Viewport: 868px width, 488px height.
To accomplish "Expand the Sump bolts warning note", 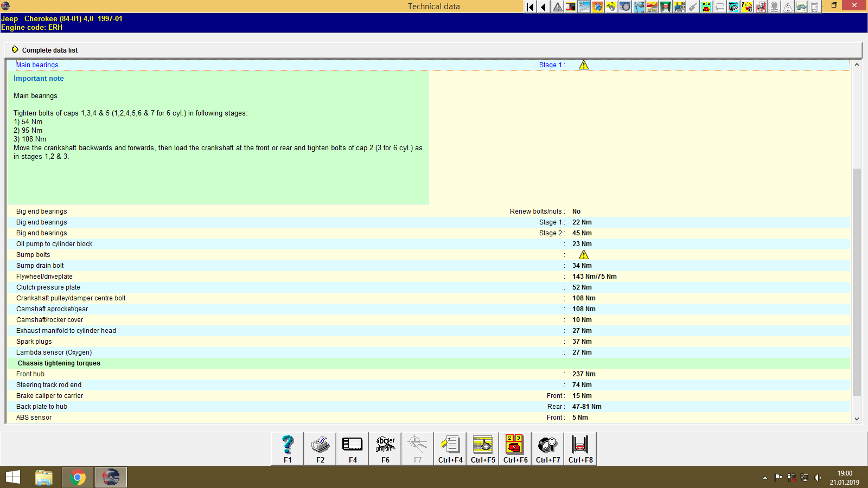I will pos(583,254).
